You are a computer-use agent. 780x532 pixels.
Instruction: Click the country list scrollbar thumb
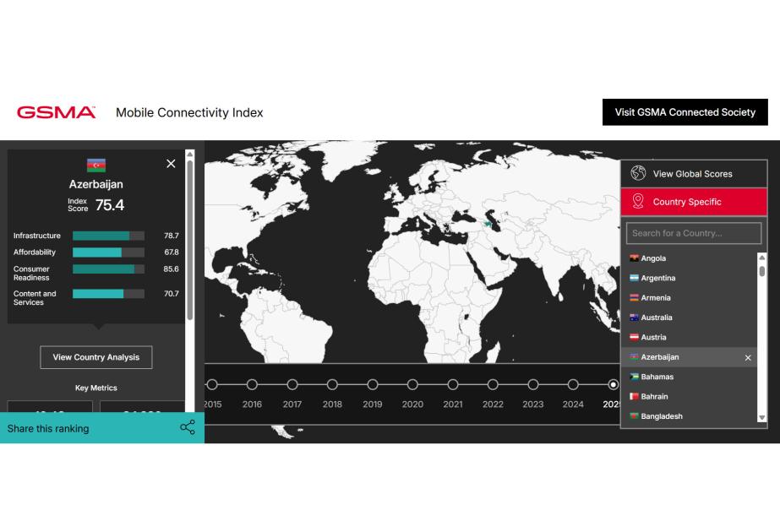761,271
